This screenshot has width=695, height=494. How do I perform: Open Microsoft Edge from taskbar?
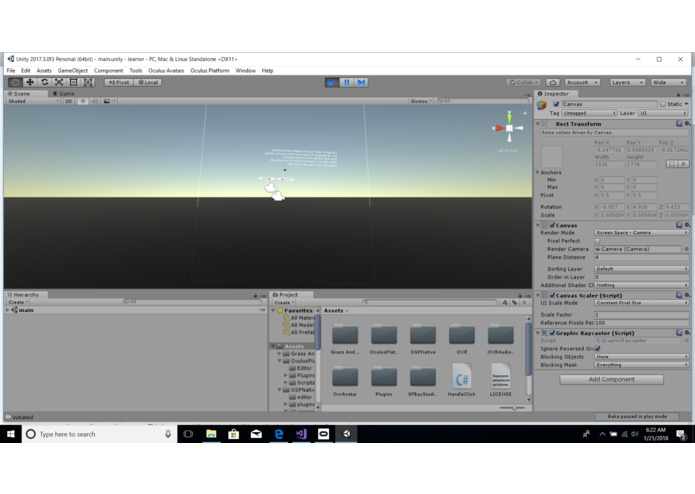pyautogui.click(x=278, y=434)
